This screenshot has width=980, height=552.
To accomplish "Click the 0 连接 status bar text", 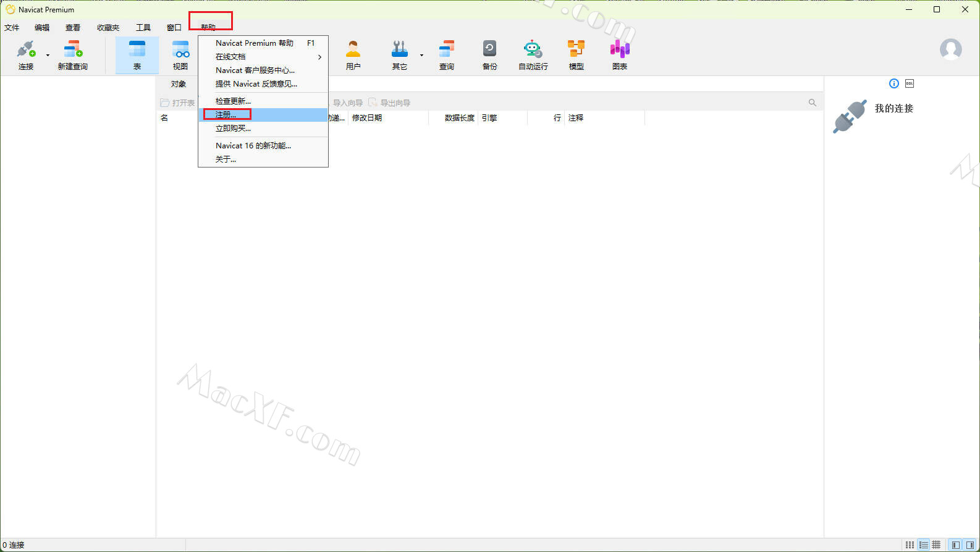I will pos(14,545).
